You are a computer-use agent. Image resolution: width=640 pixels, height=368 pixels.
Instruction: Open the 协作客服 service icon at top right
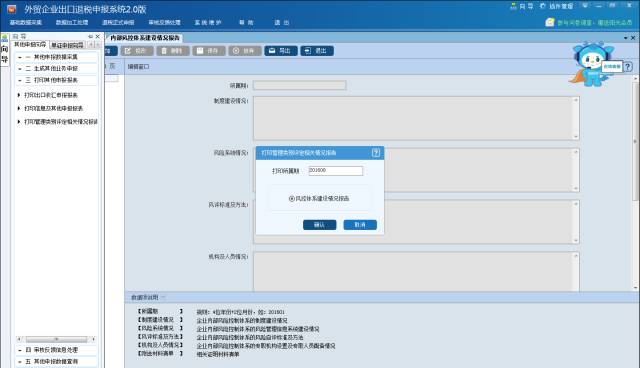coord(556,6)
